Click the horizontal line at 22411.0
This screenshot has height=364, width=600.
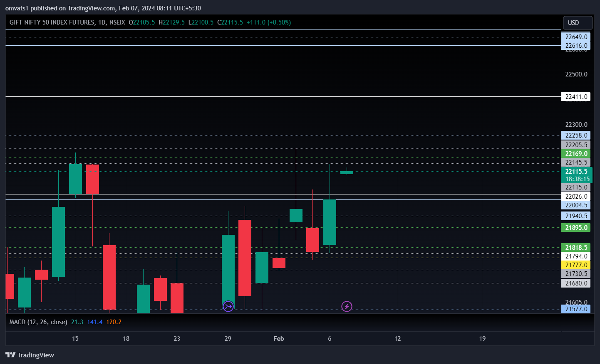coord(283,97)
